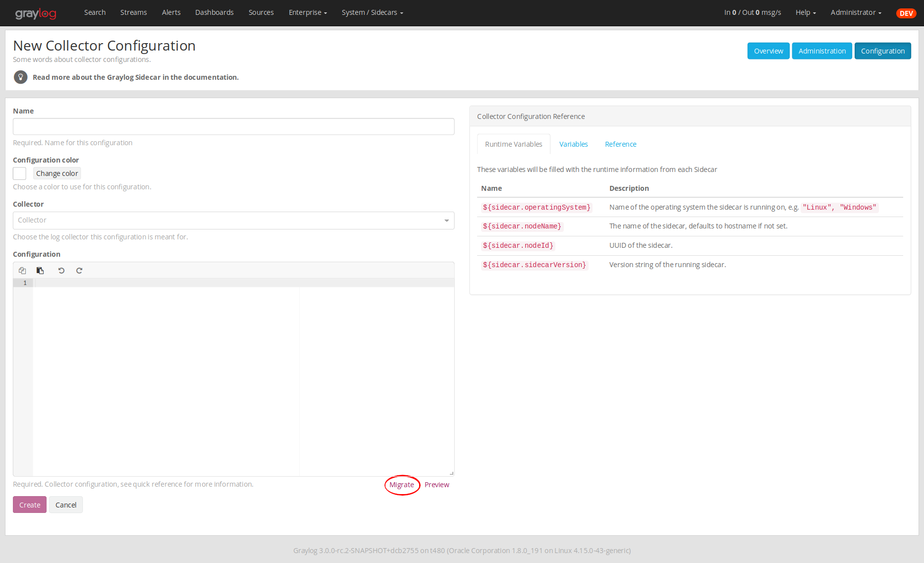The width and height of the screenshot is (924, 563).
Task: Click the lightbulb documentation icon
Action: point(20,77)
